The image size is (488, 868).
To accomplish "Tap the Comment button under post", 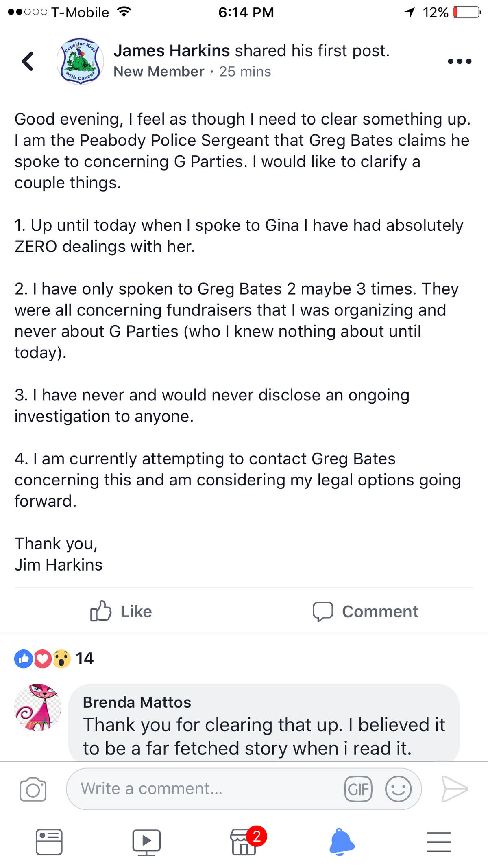I will coord(365,611).
